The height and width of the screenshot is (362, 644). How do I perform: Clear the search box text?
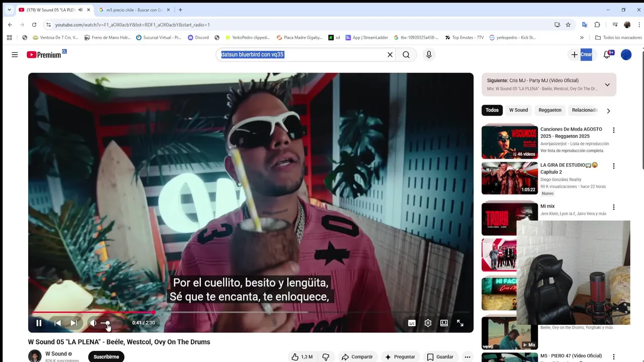[390, 55]
